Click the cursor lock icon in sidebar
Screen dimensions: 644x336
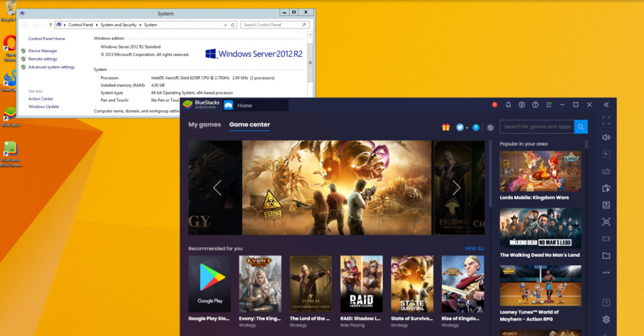pyautogui.click(x=606, y=154)
